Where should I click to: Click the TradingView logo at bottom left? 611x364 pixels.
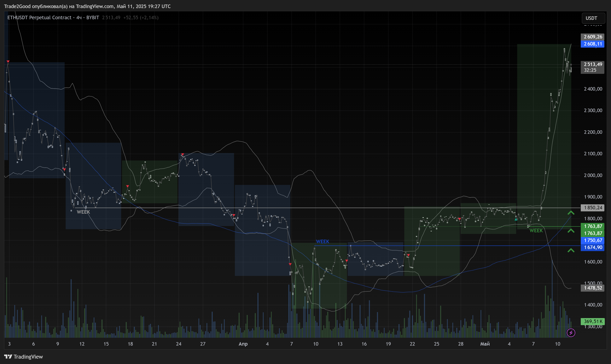24,356
